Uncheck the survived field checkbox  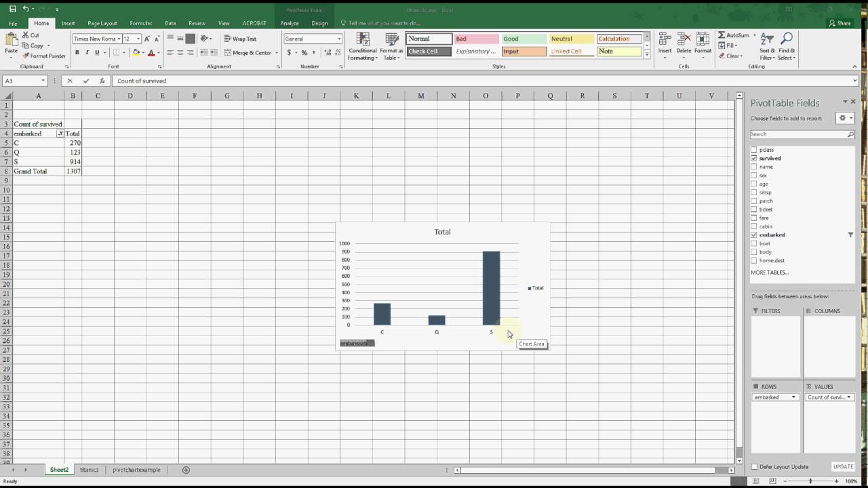pyautogui.click(x=753, y=158)
